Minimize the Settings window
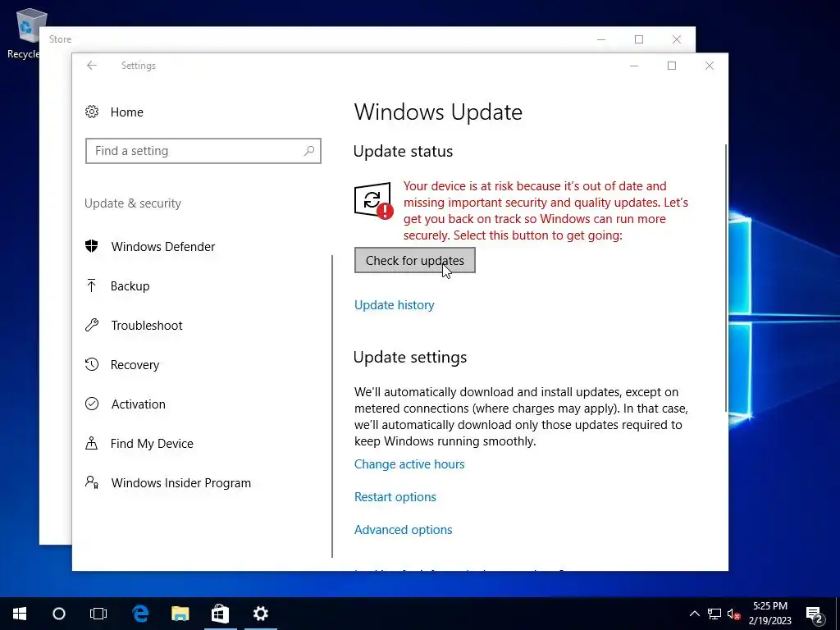840x630 pixels. coord(634,66)
